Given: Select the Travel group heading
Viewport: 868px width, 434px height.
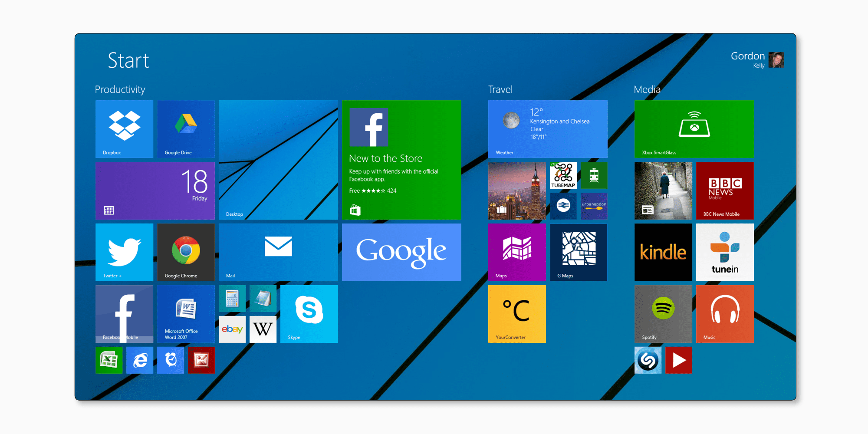Looking at the screenshot, I should click(500, 89).
